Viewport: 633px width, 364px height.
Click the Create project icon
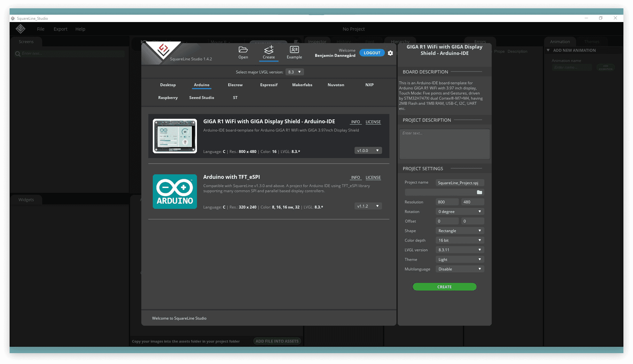[269, 50]
